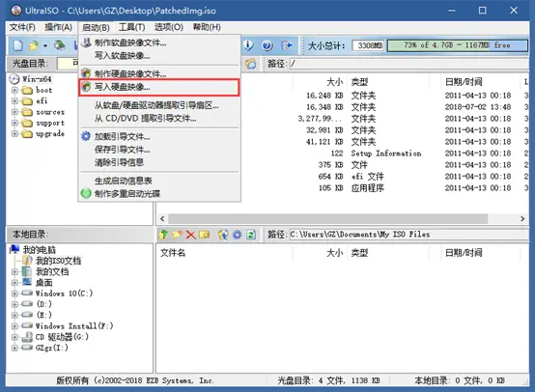Expand the support folder node
Screen dimensions: 535x392
click(x=14, y=123)
